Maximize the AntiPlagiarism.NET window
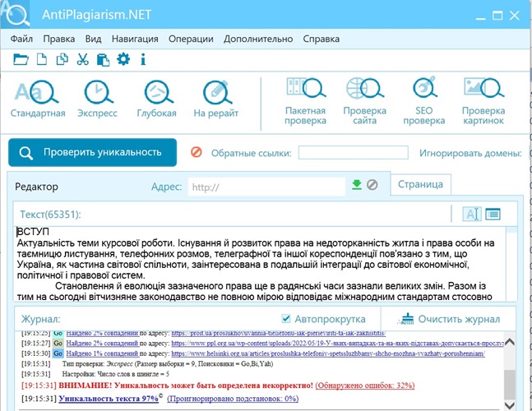532x411 pixels. coord(497,16)
